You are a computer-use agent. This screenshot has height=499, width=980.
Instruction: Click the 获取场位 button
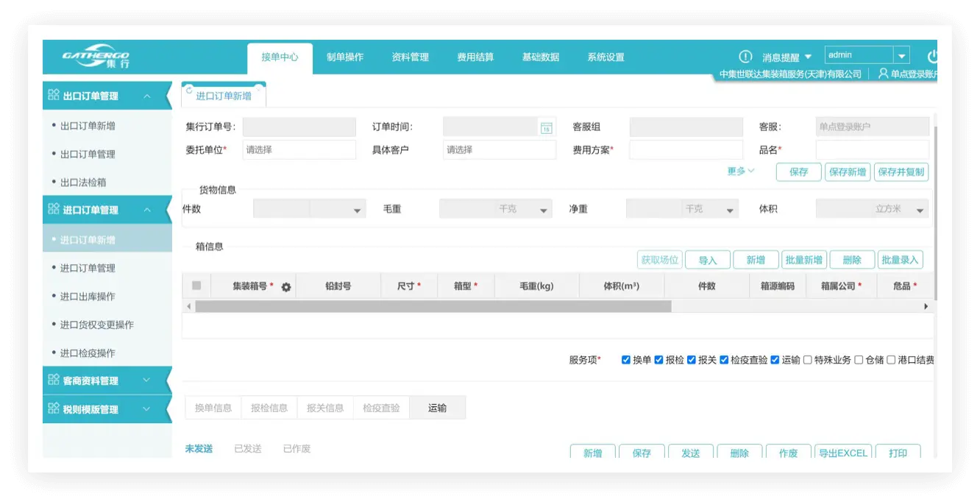pos(659,260)
